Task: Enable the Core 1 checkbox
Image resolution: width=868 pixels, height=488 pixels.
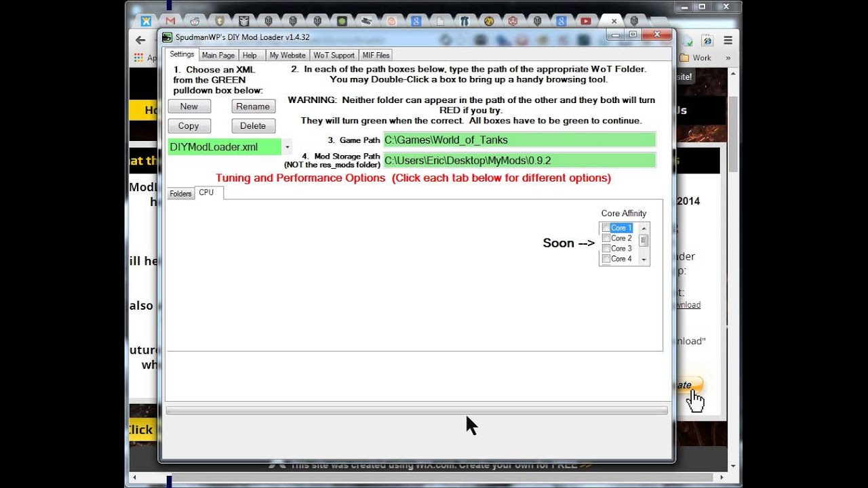Action: coord(606,228)
